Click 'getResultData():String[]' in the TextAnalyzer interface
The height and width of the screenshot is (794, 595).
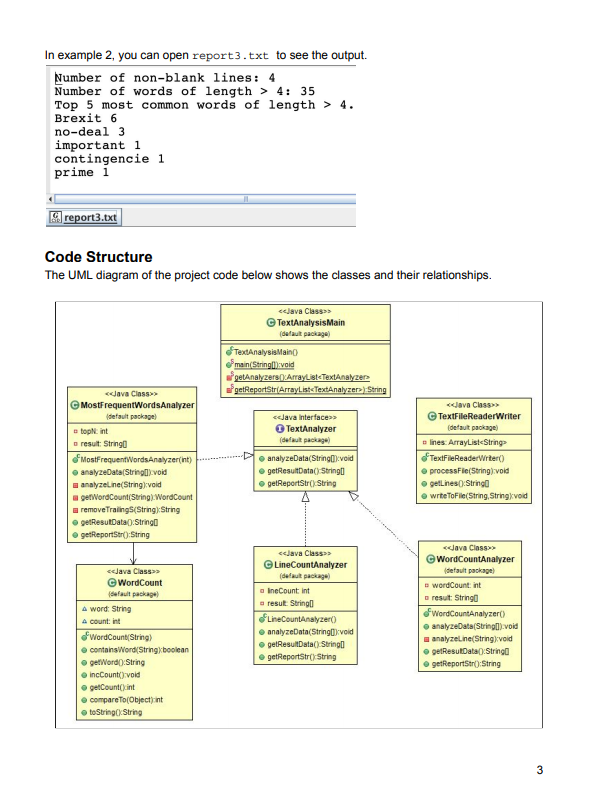click(302, 471)
